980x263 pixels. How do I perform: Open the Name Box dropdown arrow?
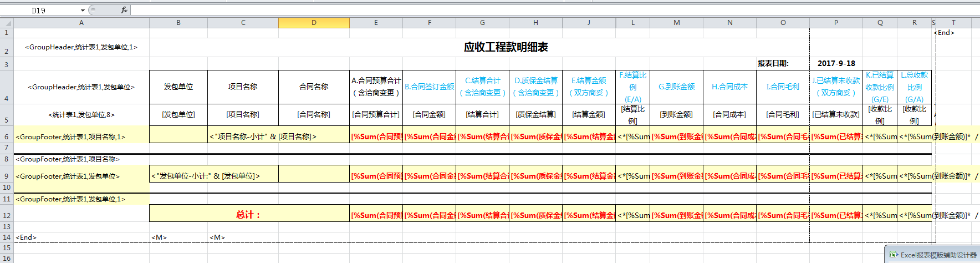tap(83, 11)
